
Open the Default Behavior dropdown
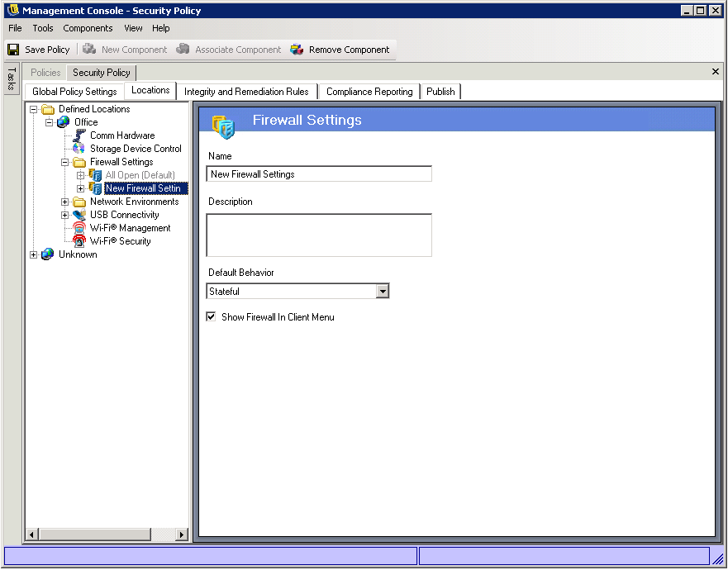383,292
